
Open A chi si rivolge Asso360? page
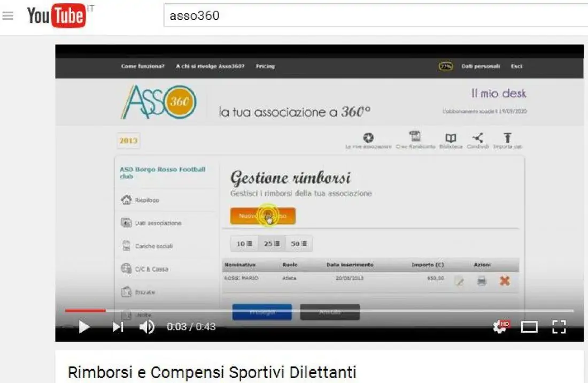click(210, 66)
